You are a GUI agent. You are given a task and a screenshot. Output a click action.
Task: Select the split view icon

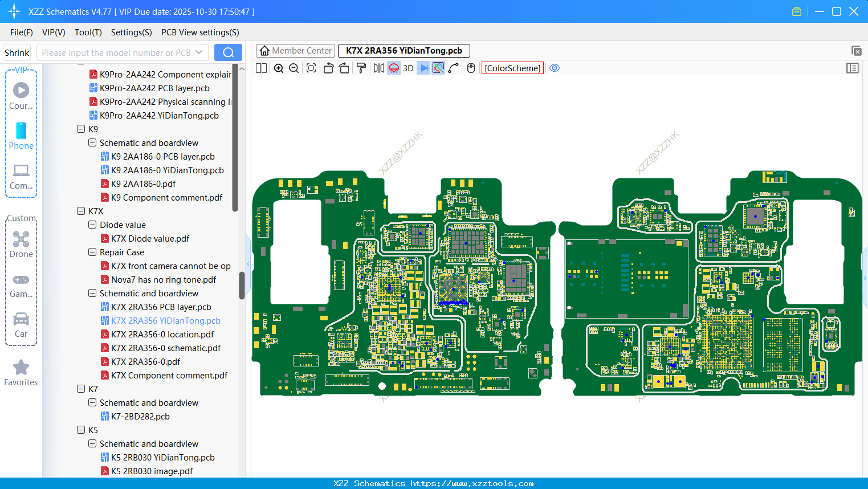(260, 68)
